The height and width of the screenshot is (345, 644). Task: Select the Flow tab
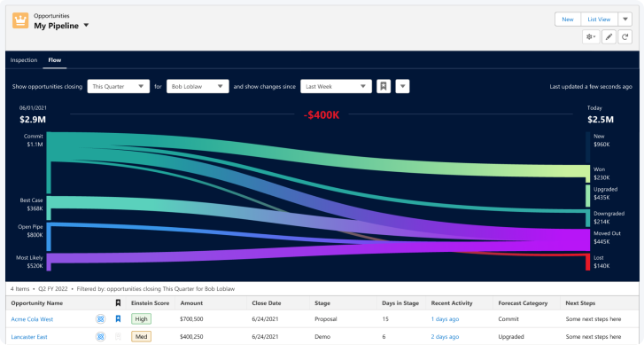point(55,60)
